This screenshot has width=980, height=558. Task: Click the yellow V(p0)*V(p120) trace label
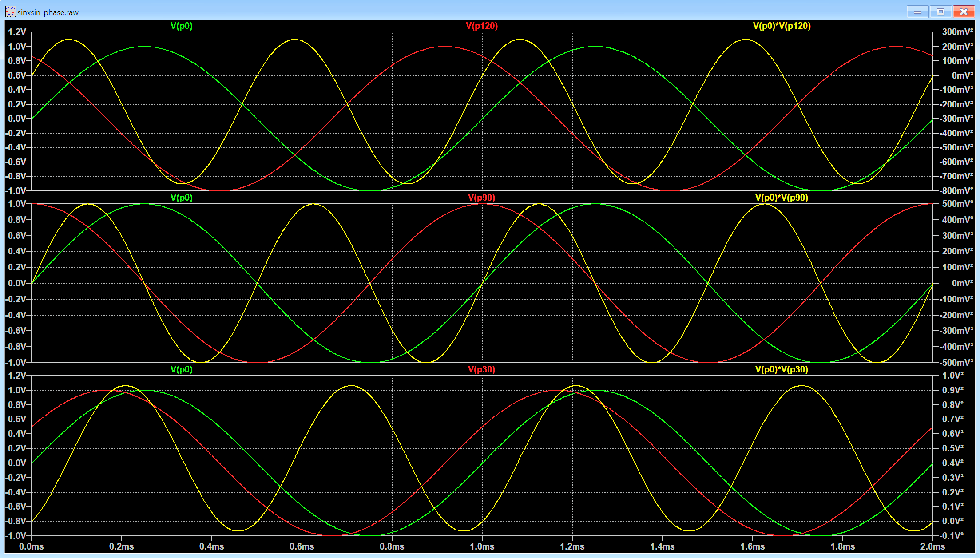point(782,26)
